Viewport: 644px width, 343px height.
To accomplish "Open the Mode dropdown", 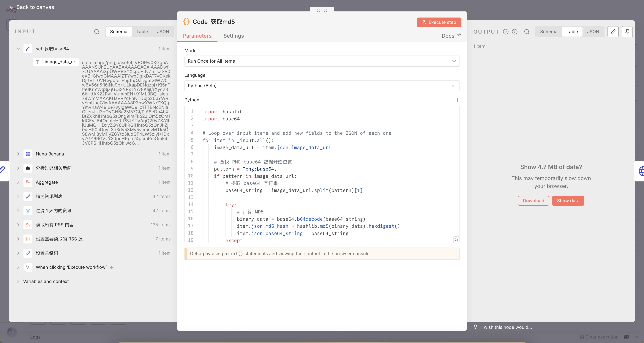I will coord(322,61).
